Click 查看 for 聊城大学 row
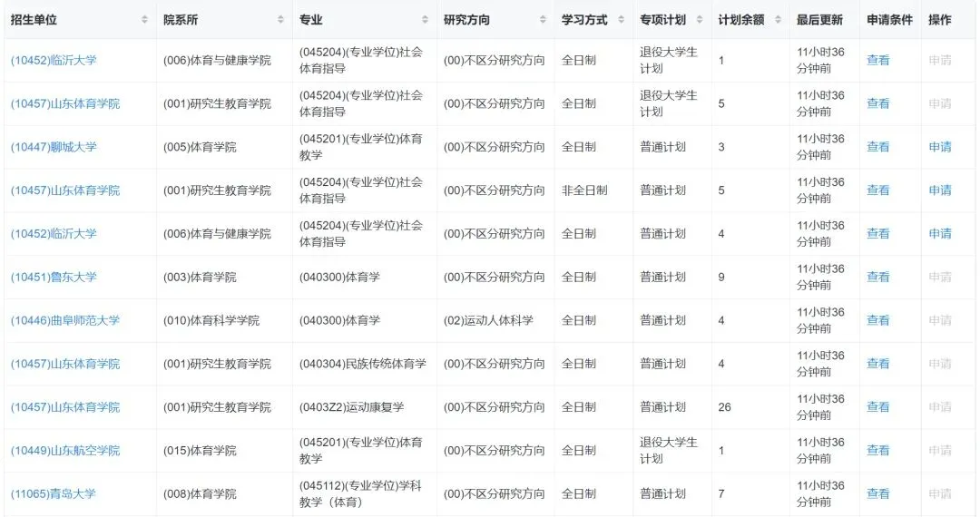Image resolution: width=980 pixels, height=517 pixels. (878, 147)
